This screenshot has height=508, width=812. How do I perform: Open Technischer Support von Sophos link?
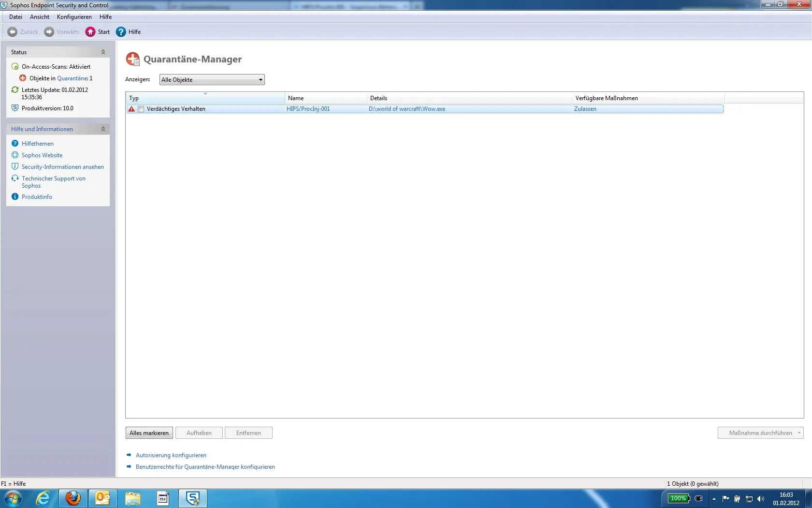[54, 182]
